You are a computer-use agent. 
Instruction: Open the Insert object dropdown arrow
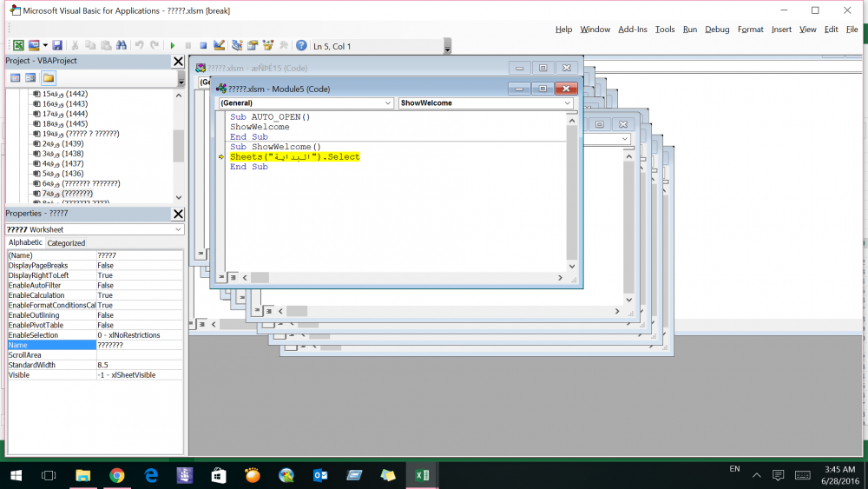coord(45,45)
